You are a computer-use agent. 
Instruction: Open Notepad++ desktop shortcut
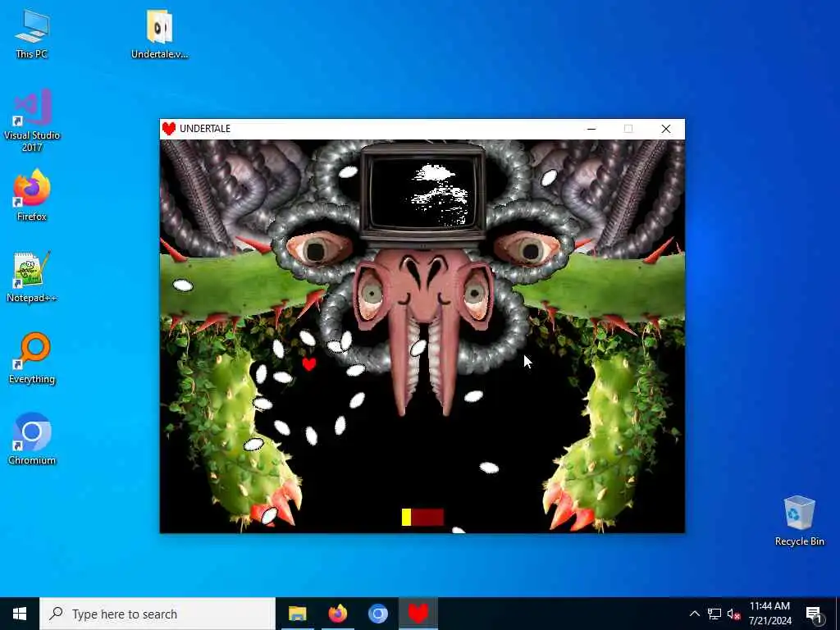point(32,277)
